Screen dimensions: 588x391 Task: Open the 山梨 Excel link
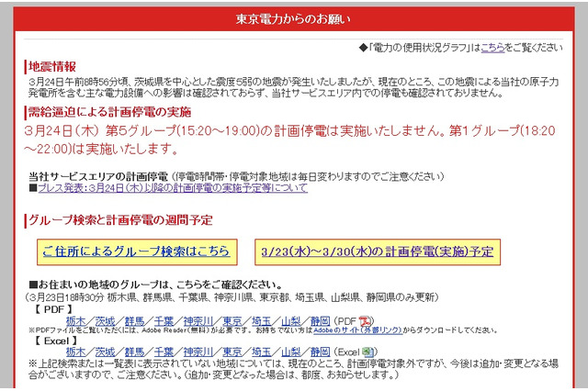coord(291,352)
